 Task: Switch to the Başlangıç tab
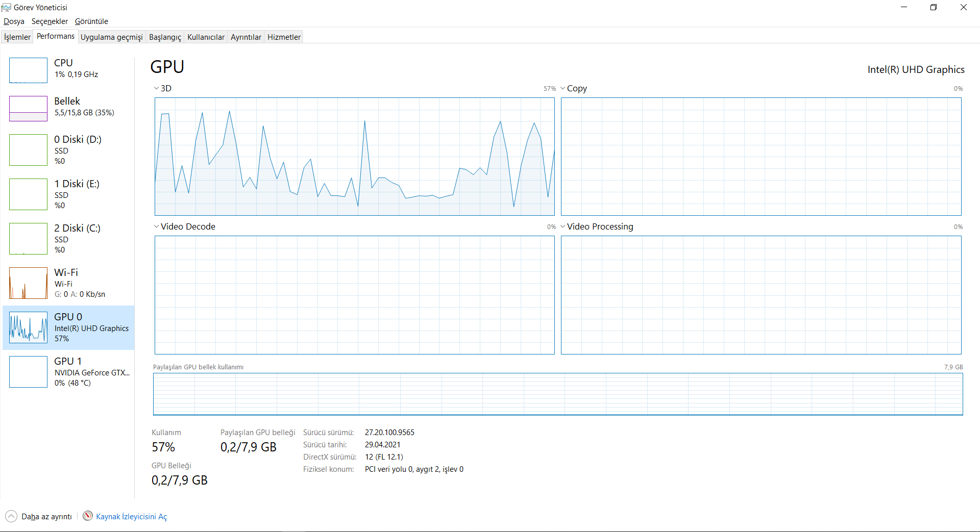tap(165, 37)
